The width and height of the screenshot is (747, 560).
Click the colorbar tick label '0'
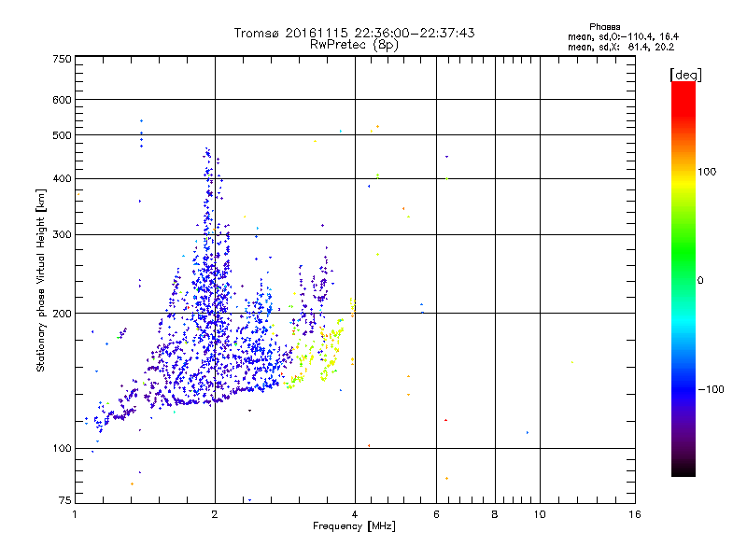[x=699, y=280]
